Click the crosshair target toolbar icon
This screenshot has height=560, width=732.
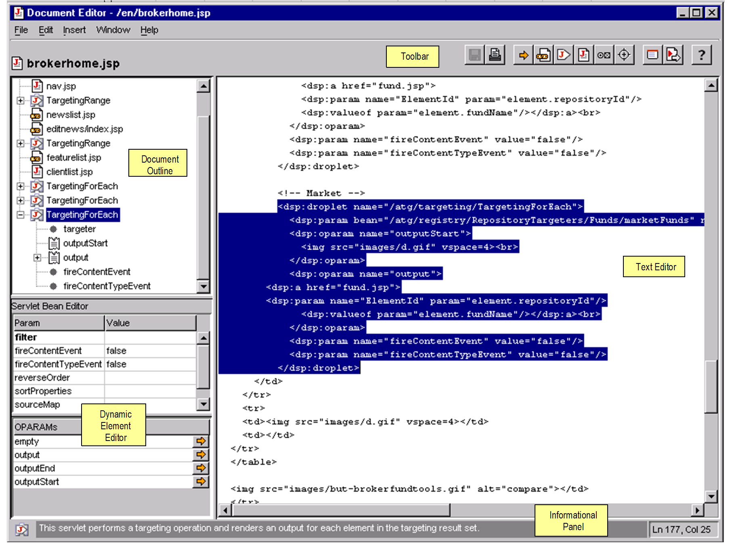point(624,55)
